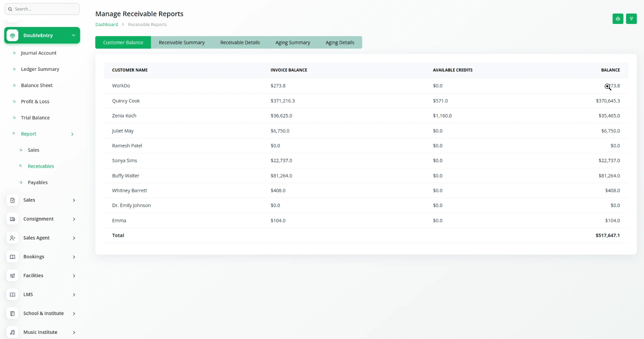Click the Consignment truck icon
The width and height of the screenshot is (644, 339).
pos(12,219)
